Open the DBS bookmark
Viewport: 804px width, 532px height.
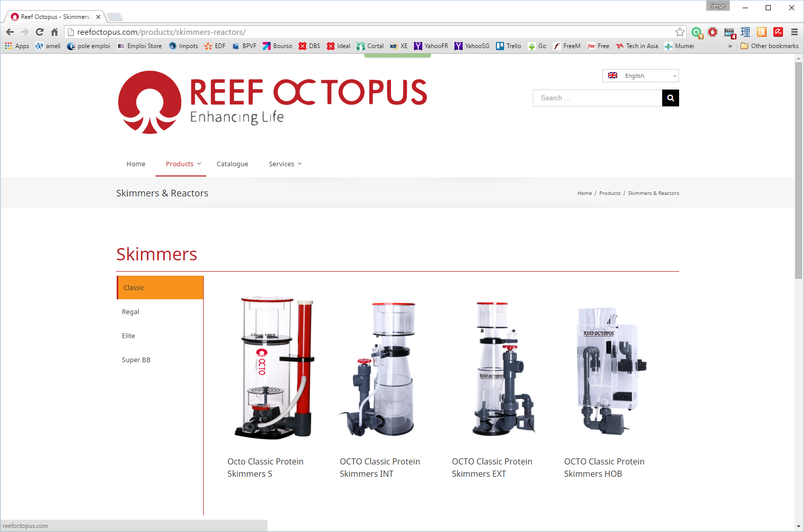tap(310, 46)
